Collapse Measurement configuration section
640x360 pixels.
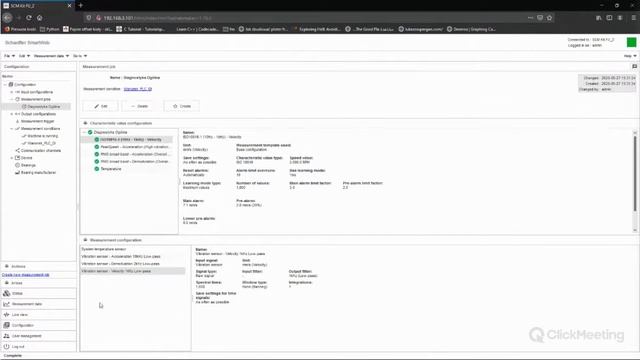85,240
